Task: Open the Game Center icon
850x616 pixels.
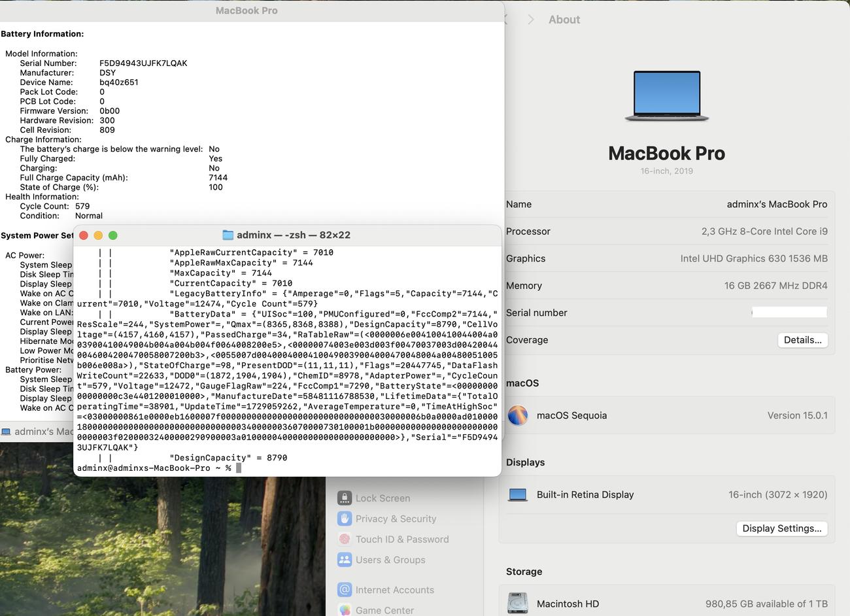Action: pyautogui.click(x=345, y=609)
